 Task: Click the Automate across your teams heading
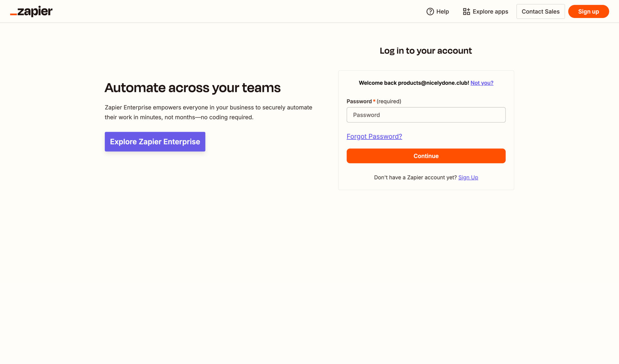[192, 87]
